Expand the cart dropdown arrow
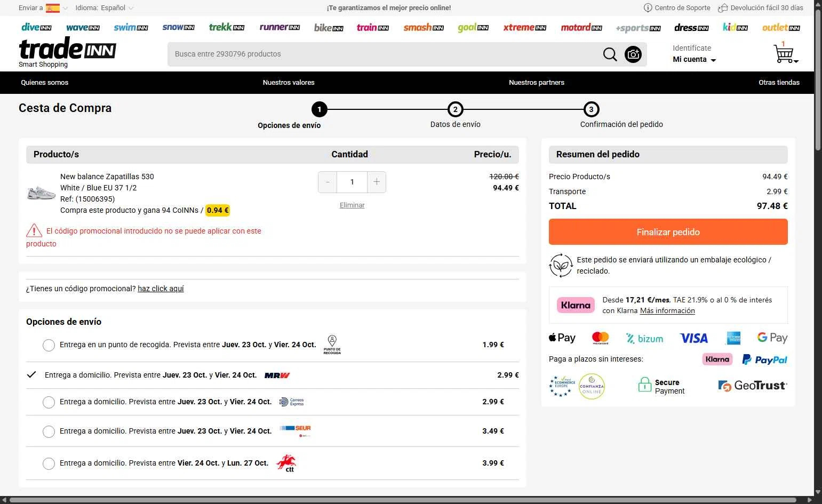The image size is (822, 504). pyautogui.click(x=796, y=61)
